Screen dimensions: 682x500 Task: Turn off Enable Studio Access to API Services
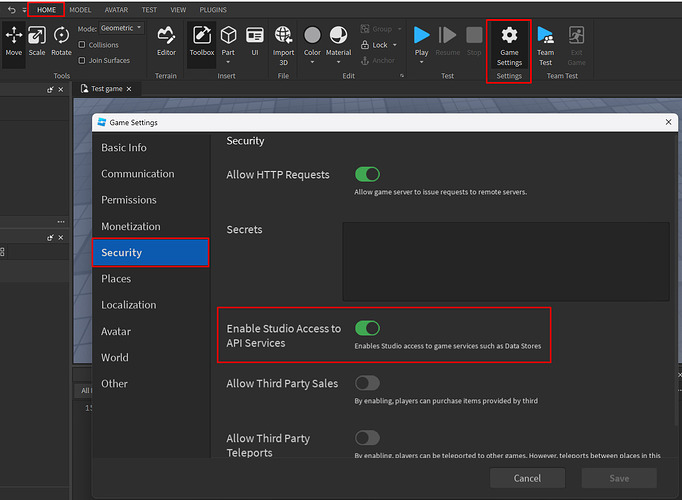click(367, 328)
